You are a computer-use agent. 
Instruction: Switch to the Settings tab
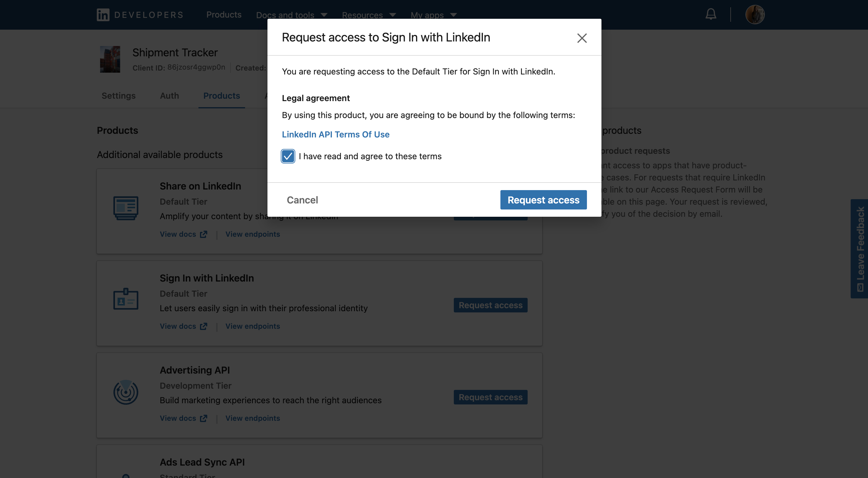coord(118,96)
